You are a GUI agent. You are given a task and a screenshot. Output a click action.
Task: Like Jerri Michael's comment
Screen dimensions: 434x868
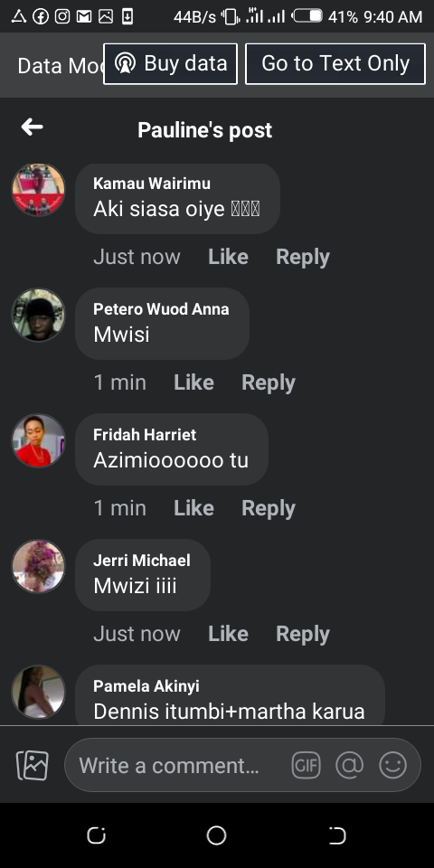point(228,634)
